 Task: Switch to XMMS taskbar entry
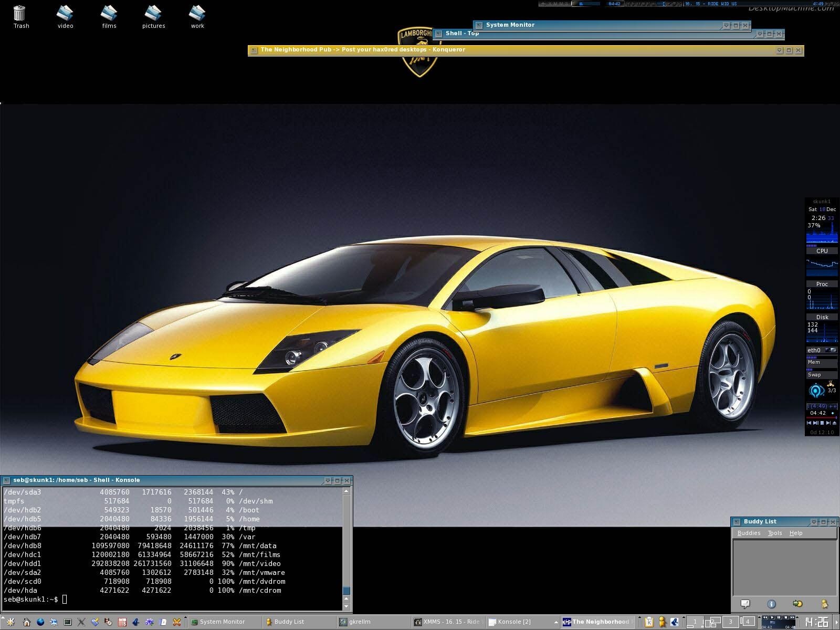tap(448, 622)
